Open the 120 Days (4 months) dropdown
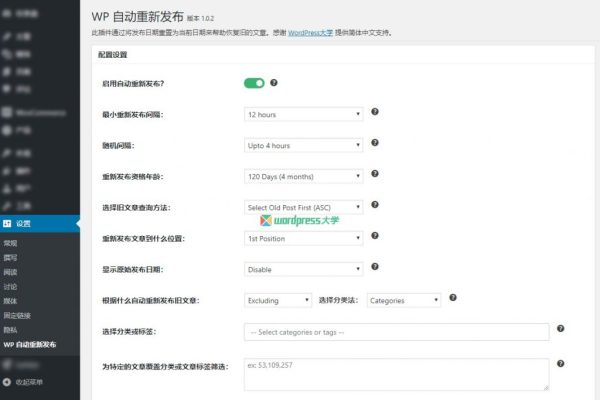The height and width of the screenshot is (400, 600). 305,177
